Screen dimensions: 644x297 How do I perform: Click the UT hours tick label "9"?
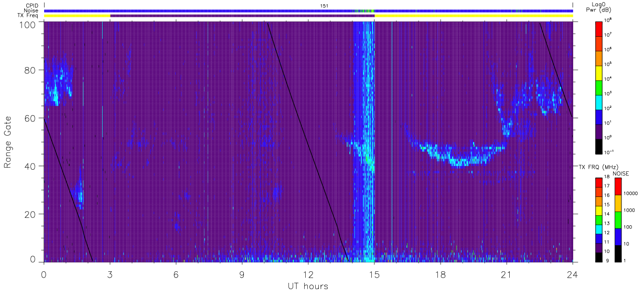[x=242, y=274]
